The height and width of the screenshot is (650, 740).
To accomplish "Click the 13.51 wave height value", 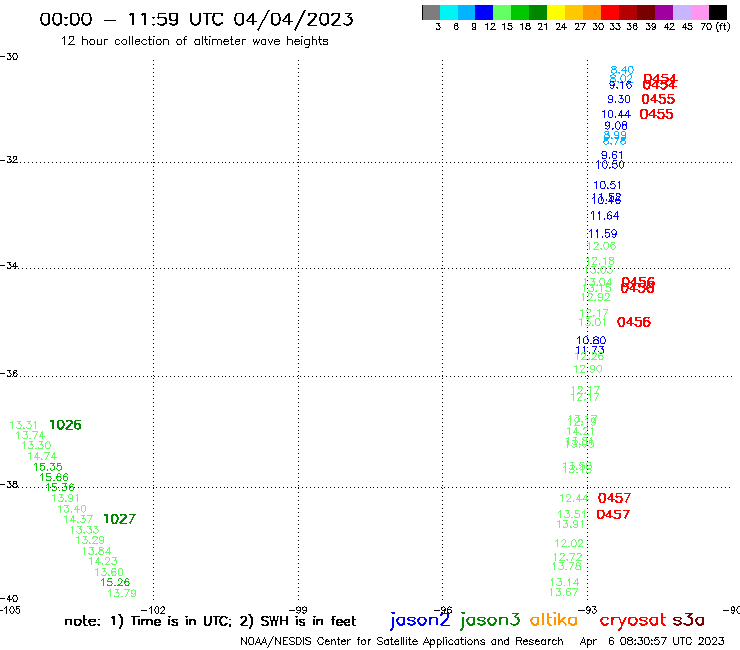I will [x=572, y=514].
